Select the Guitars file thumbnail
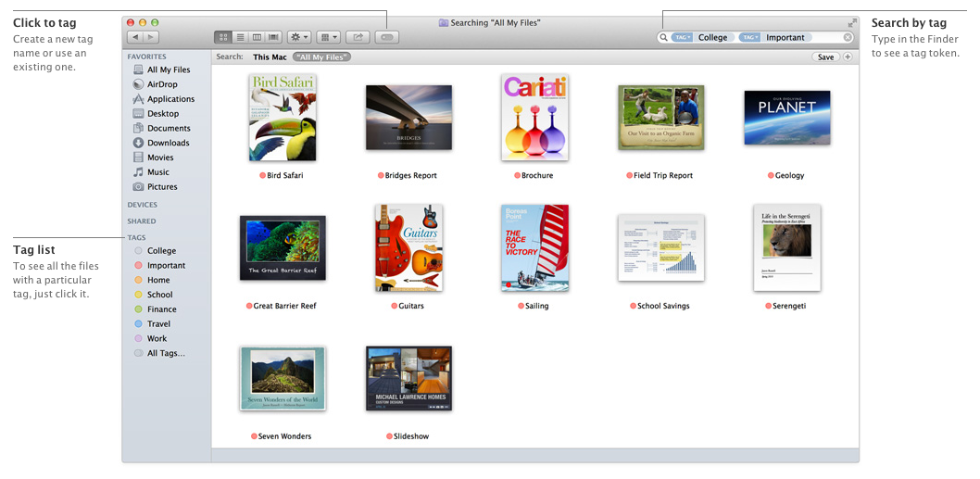 (408, 247)
